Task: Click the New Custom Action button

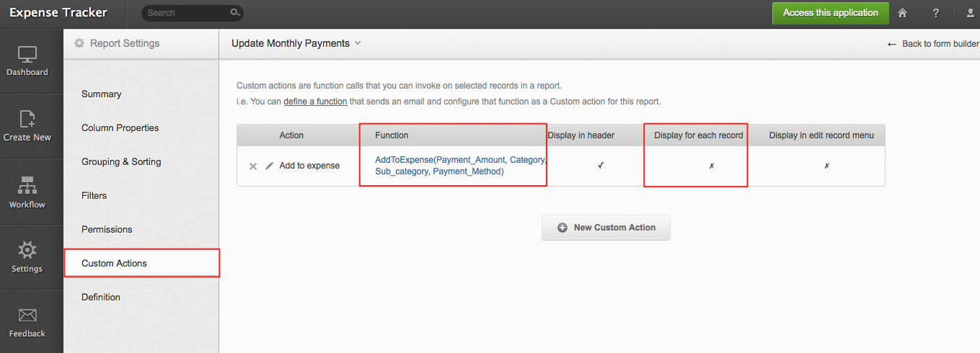Action: [606, 228]
